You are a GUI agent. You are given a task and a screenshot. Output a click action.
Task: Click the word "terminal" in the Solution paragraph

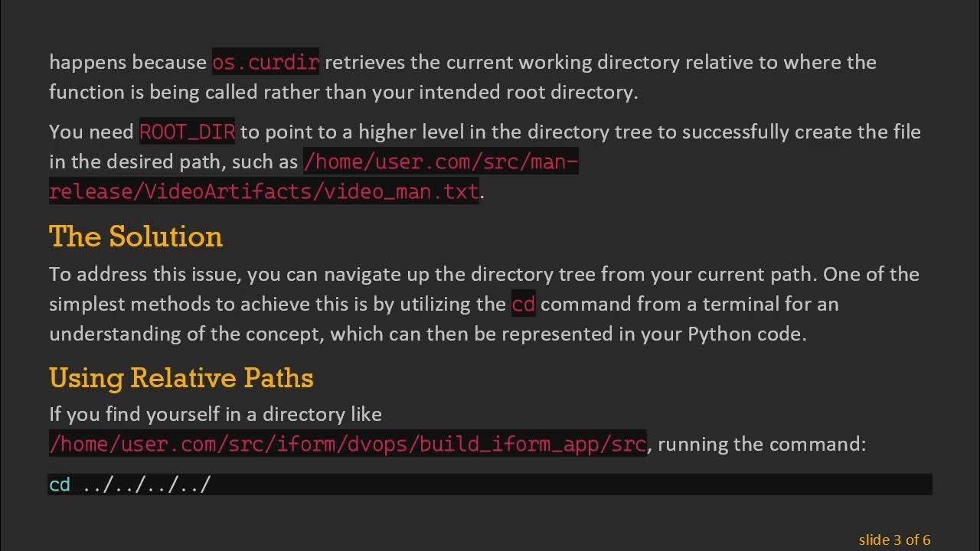740,304
